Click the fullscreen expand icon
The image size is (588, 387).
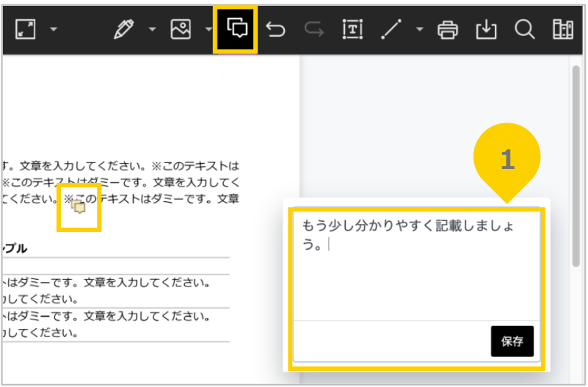click(26, 29)
